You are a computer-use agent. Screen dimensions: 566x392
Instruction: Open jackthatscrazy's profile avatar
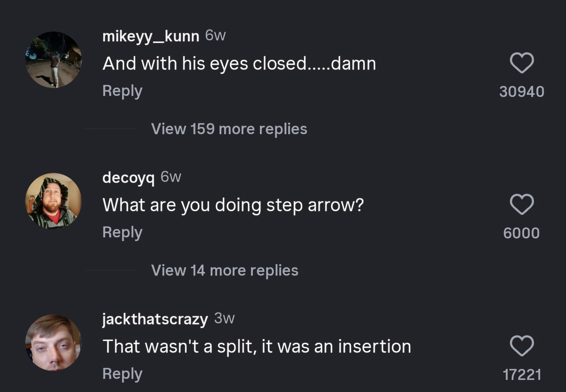pyautogui.click(x=54, y=342)
